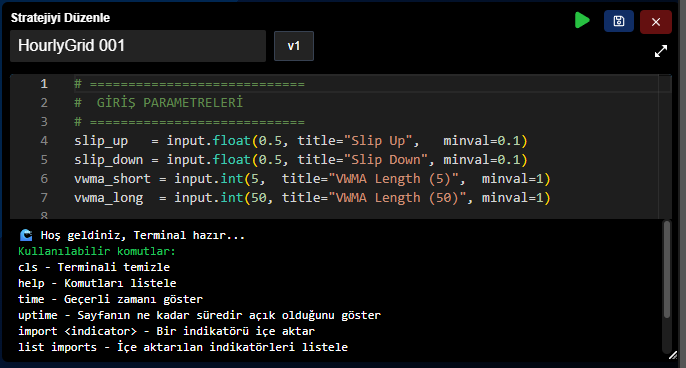
Task: Place the cursor on the 'vwma_long' variable
Action: pyautogui.click(x=108, y=198)
